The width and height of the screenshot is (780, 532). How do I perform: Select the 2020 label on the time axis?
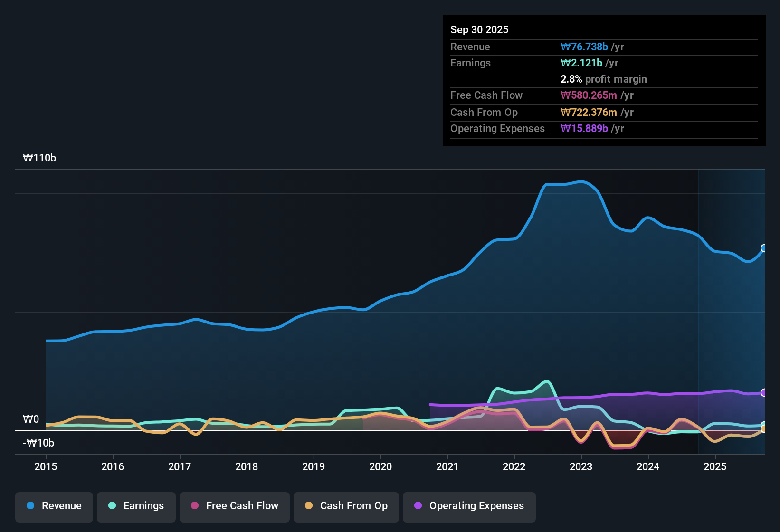tap(380, 467)
